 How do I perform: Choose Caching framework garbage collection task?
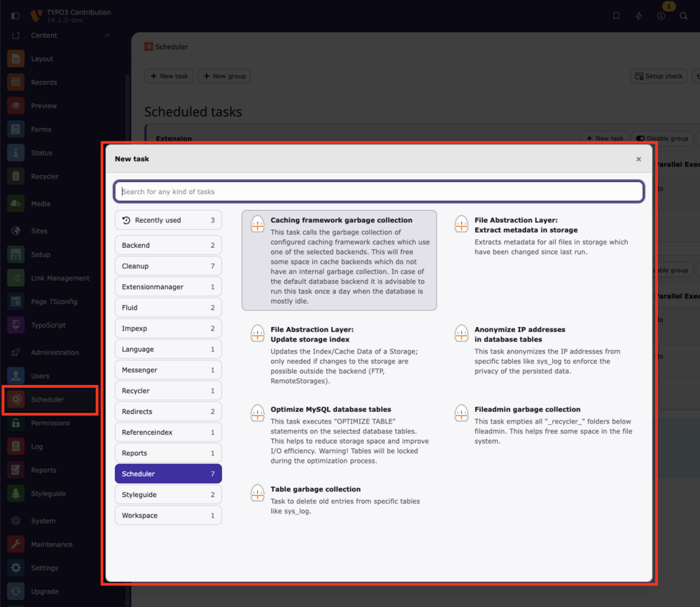click(x=339, y=260)
